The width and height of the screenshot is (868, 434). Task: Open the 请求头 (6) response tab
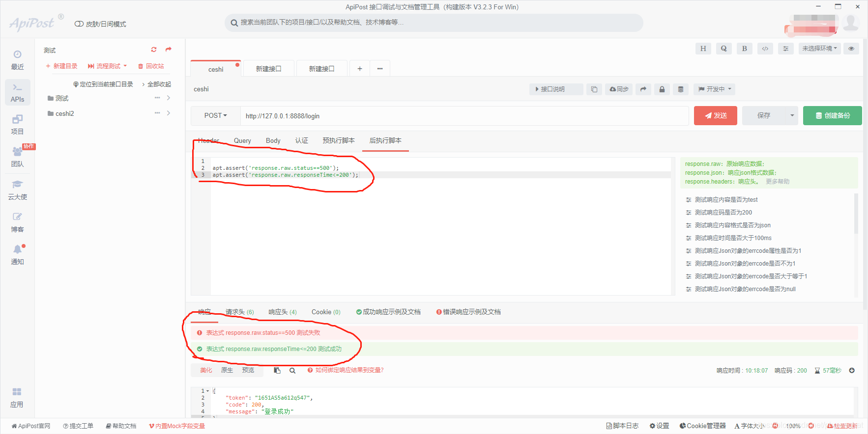coord(240,312)
